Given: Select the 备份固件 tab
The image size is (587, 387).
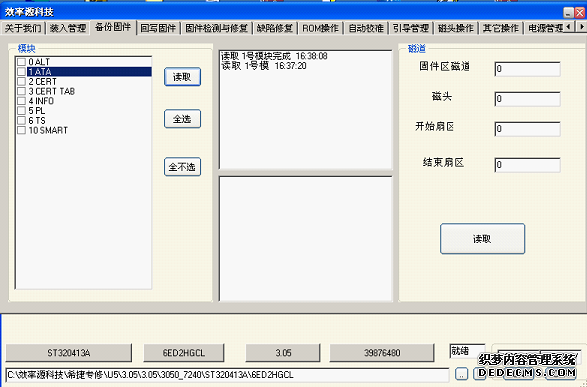Looking at the screenshot, I should pos(113,27).
